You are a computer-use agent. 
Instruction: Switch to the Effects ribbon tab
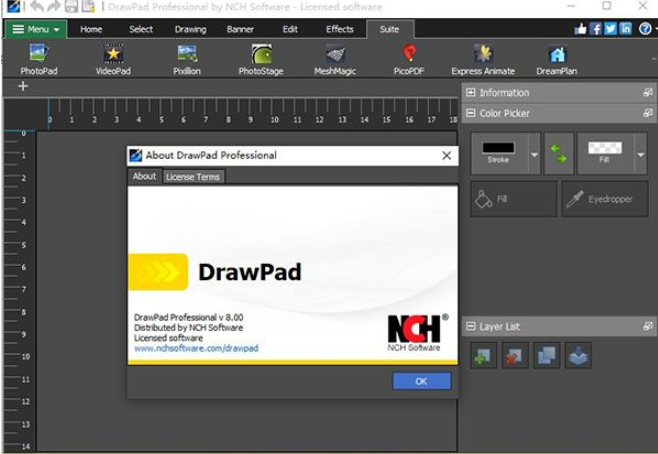[x=339, y=29]
